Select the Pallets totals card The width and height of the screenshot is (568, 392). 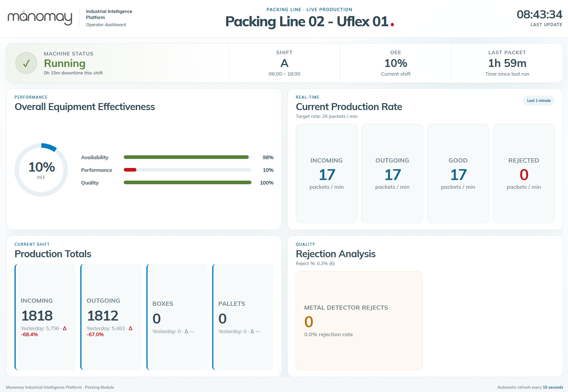[243, 317]
